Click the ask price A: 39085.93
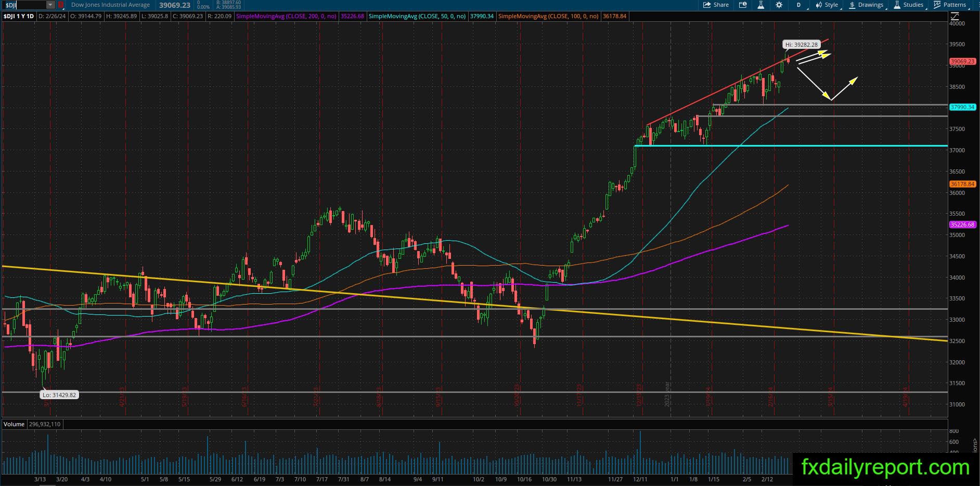This screenshot has height=486, width=980. (228, 7)
